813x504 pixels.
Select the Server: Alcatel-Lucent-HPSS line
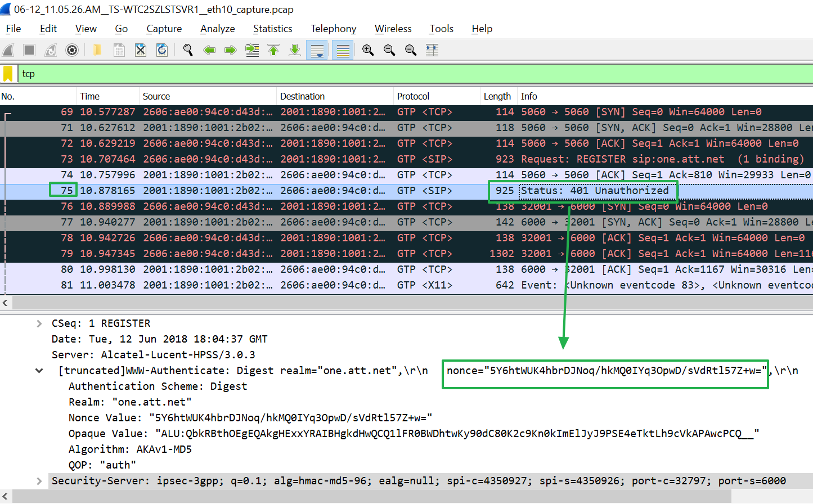coord(154,355)
